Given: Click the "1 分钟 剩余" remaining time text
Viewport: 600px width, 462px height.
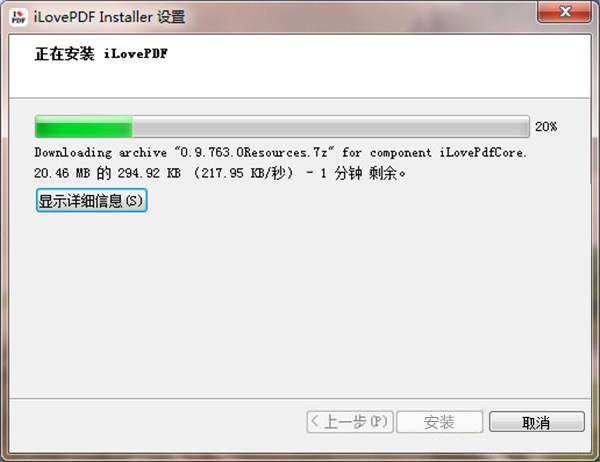Looking at the screenshot, I should tap(363, 173).
